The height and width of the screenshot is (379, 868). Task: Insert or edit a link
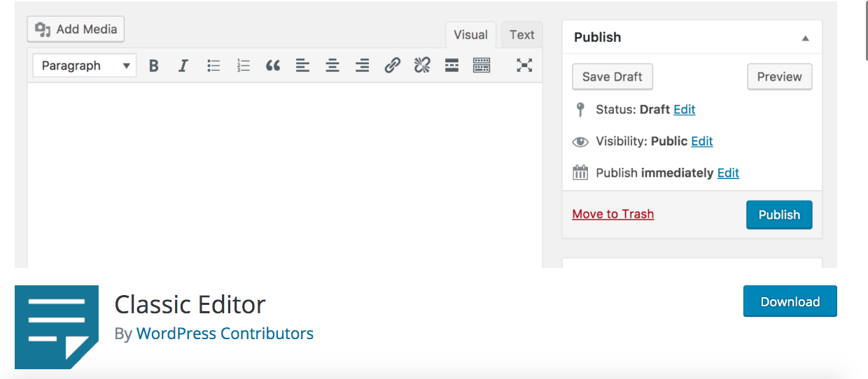click(392, 66)
